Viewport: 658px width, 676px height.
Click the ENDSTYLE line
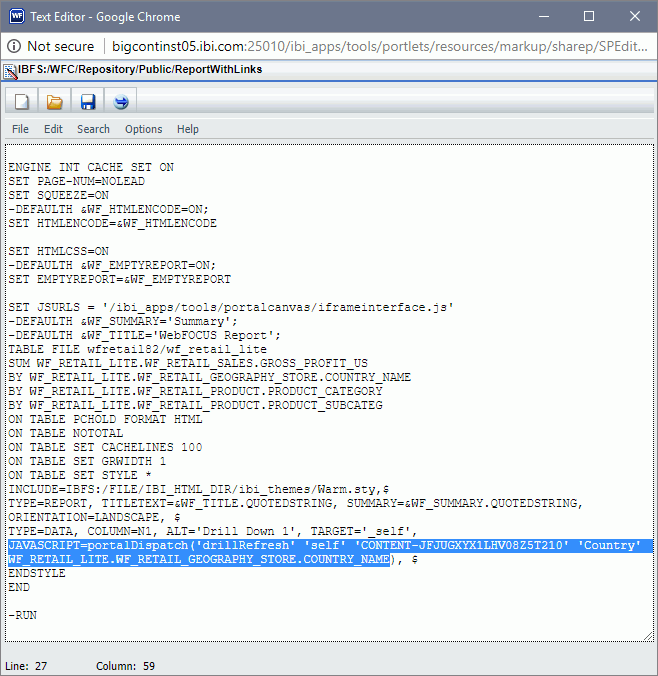37,573
